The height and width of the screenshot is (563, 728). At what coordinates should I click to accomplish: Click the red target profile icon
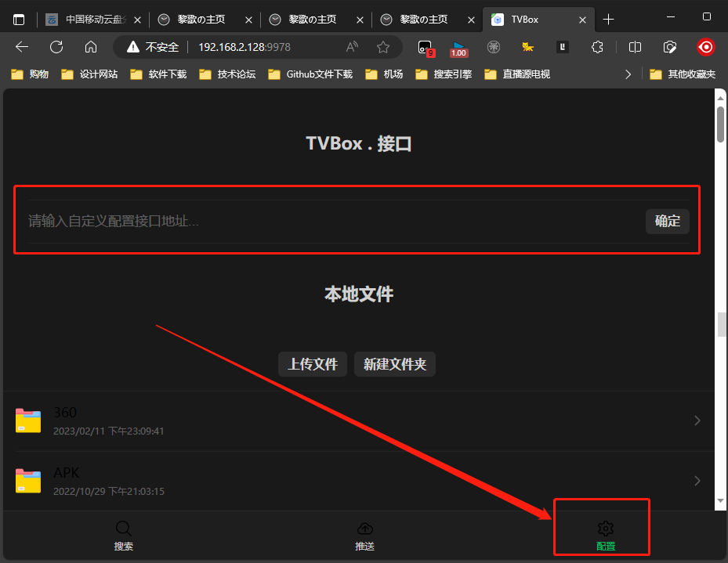706,47
